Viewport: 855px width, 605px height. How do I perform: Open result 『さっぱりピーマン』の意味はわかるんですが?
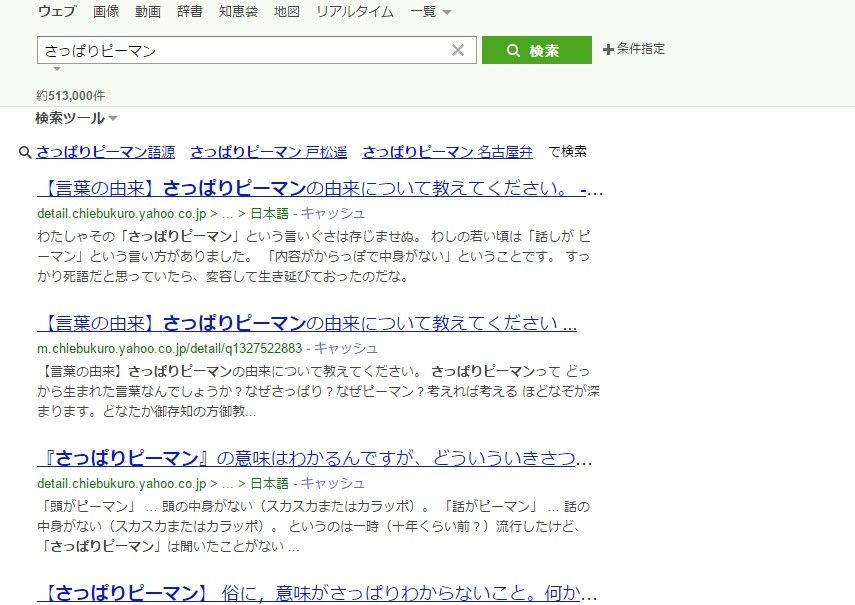(x=315, y=458)
